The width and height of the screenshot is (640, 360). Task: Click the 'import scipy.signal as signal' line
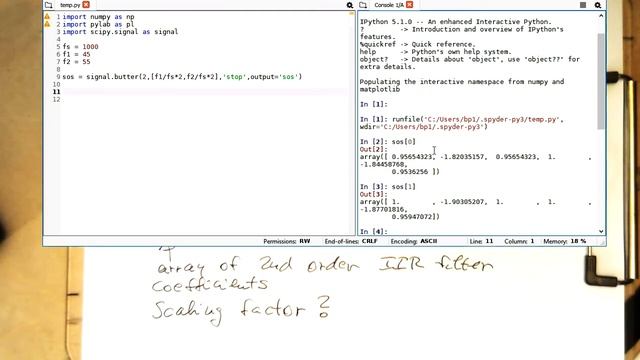(120, 31)
